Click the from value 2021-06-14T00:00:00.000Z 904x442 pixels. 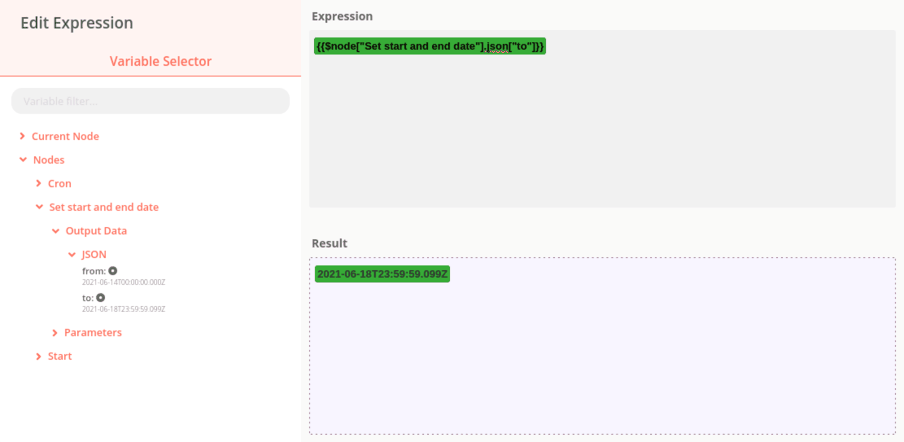pos(123,282)
